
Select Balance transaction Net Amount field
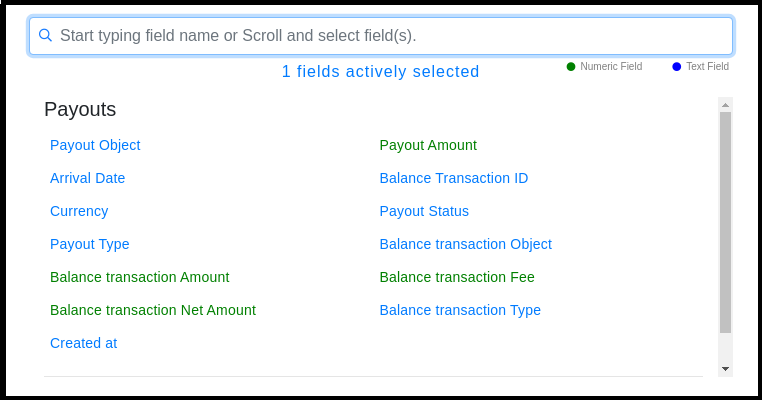[x=153, y=310]
